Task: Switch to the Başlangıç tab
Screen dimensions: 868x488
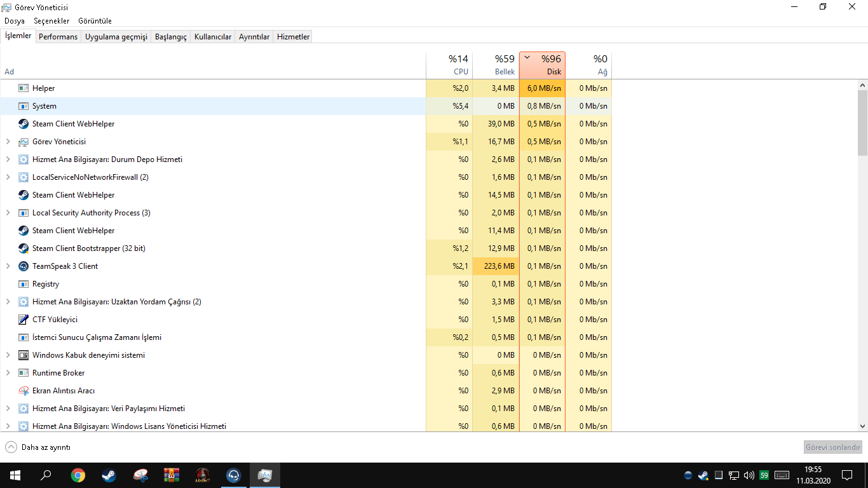Action: [171, 37]
